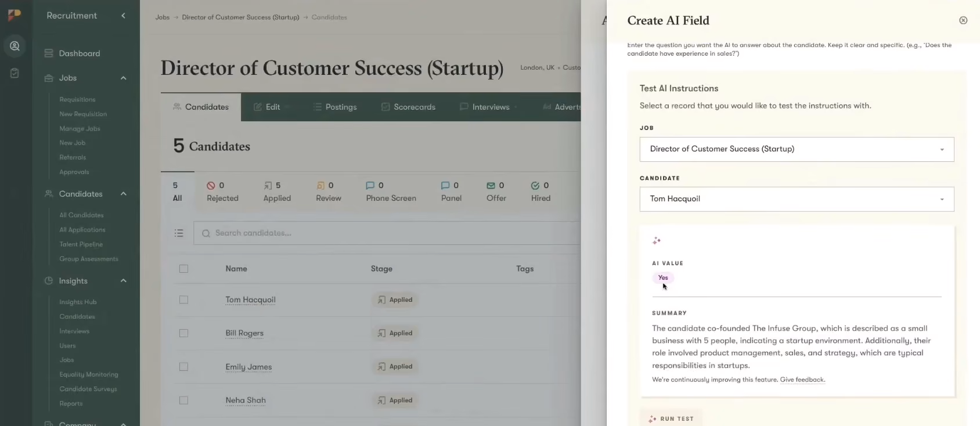Click Applied badge for Tom Hacquoil
The height and width of the screenshot is (426, 980).
pos(395,300)
